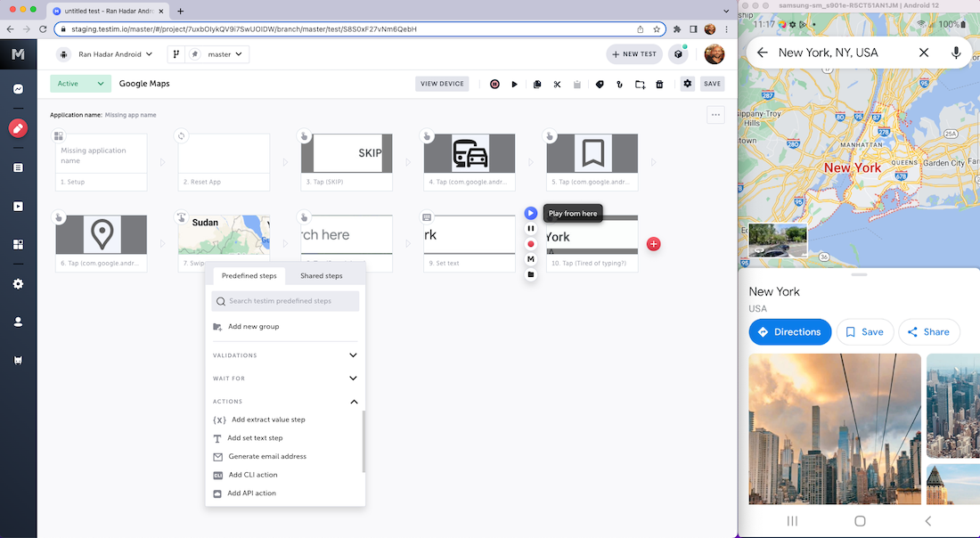980x538 pixels.
Task: Collapse the Actions section
Action: (x=285, y=402)
